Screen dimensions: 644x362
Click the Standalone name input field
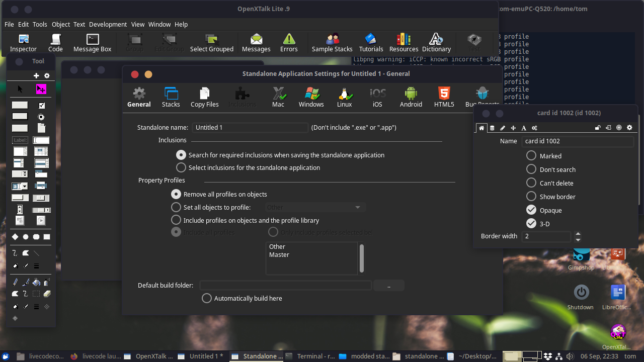click(x=250, y=128)
